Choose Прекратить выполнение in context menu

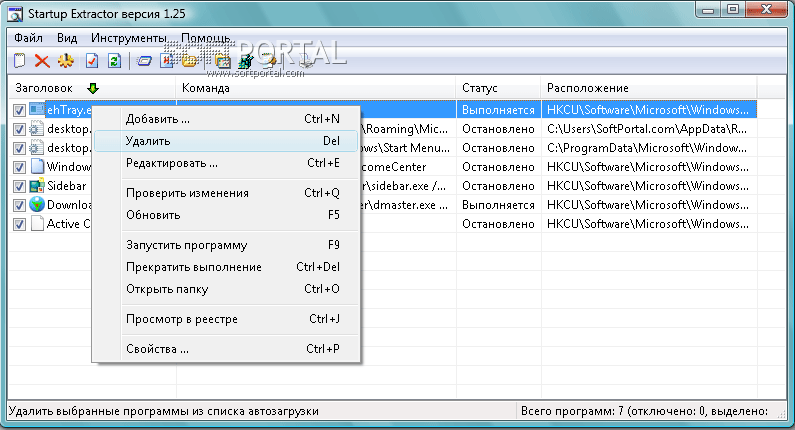226,267
